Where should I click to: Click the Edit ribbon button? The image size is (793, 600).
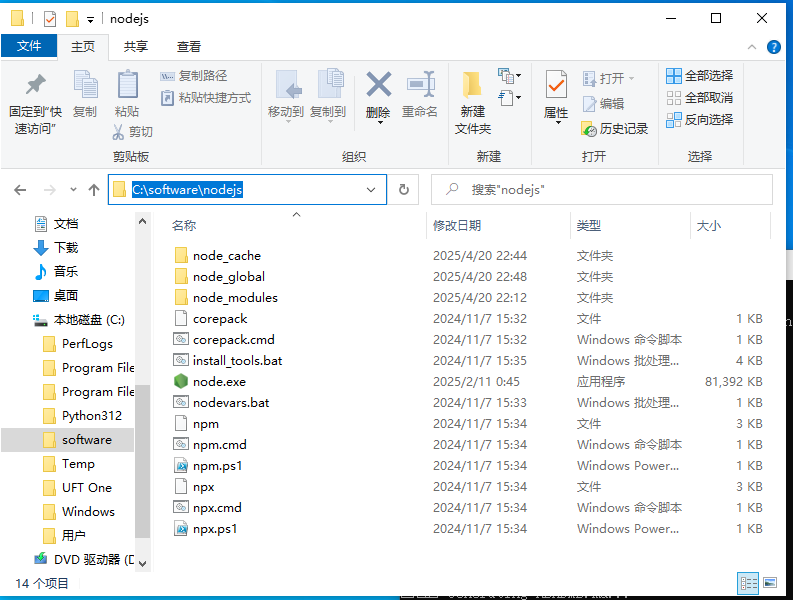(x=604, y=104)
